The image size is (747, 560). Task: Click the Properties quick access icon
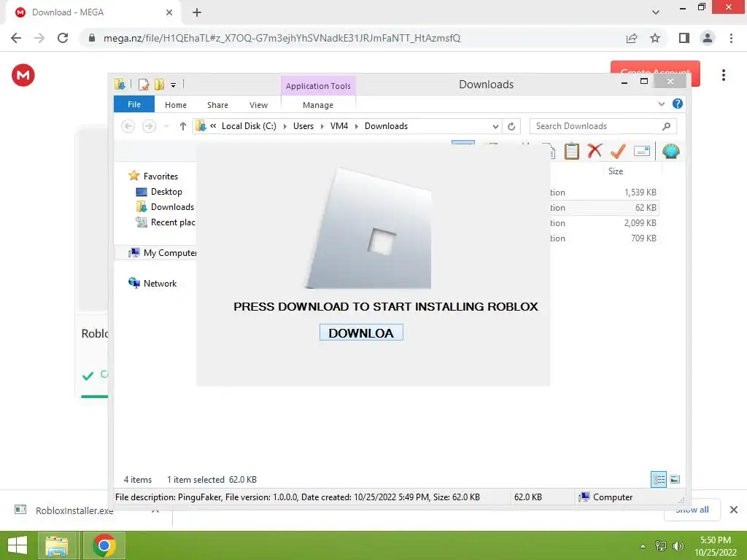pos(144,85)
